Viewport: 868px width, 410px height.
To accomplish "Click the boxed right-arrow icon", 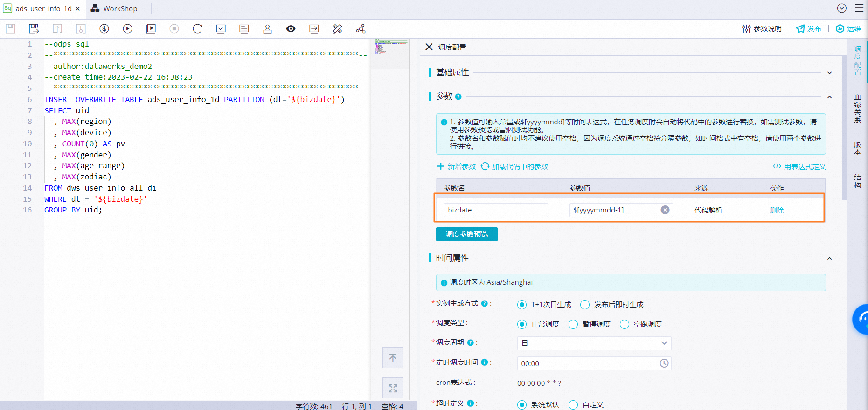I will [x=314, y=29].
